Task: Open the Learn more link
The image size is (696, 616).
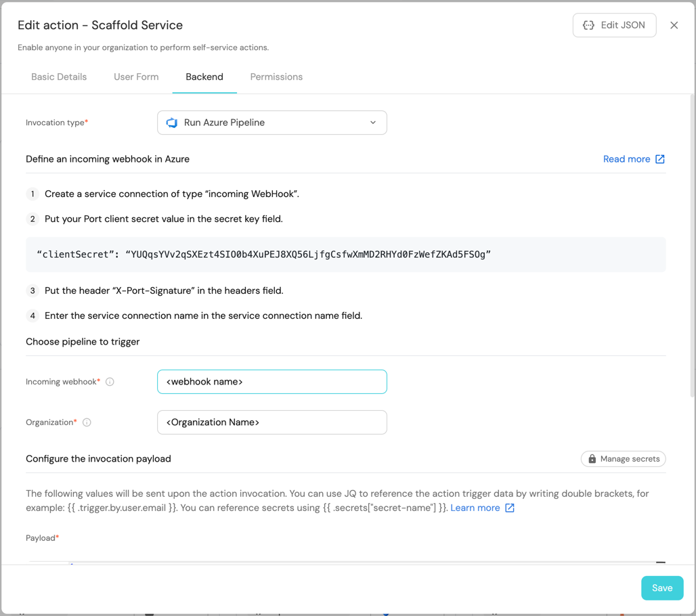Action: pos(475,508)
